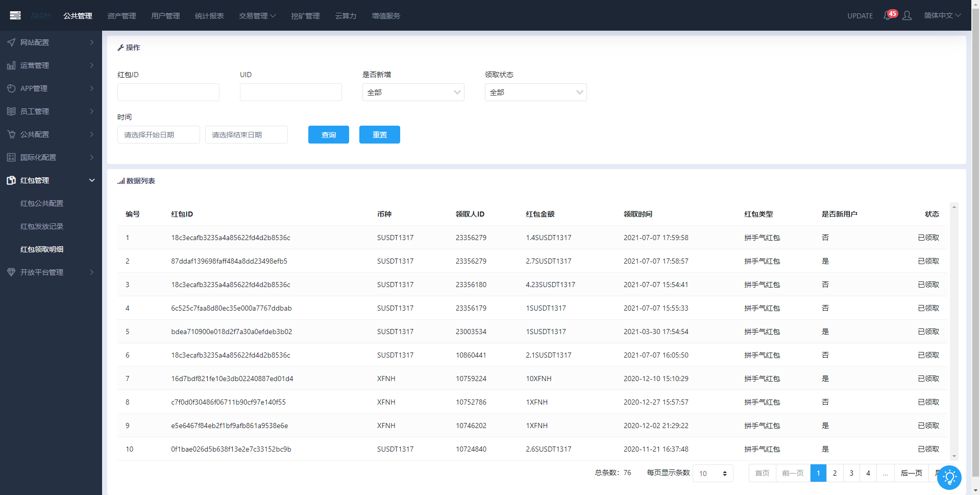Go to page 3
The image size is (980, 495).
click(x=851, y=473)
